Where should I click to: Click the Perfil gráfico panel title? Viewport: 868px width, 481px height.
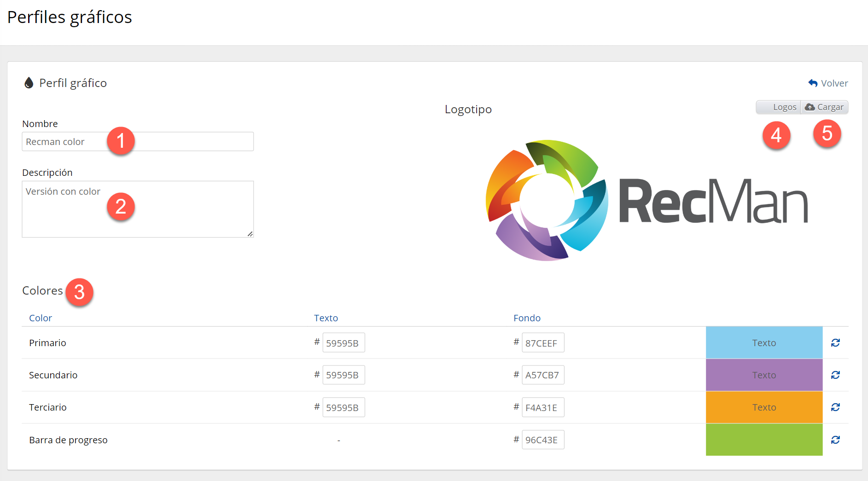coord(73,83)
